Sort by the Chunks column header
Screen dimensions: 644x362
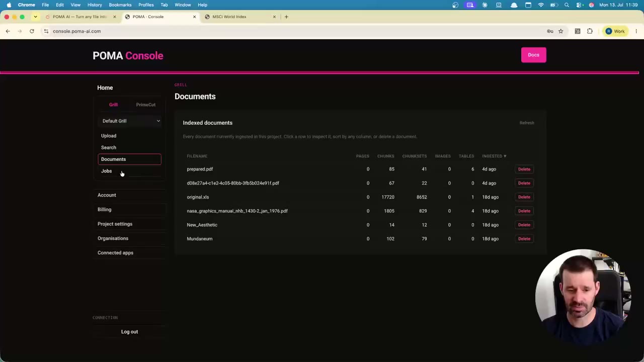(x=386, y=156)
